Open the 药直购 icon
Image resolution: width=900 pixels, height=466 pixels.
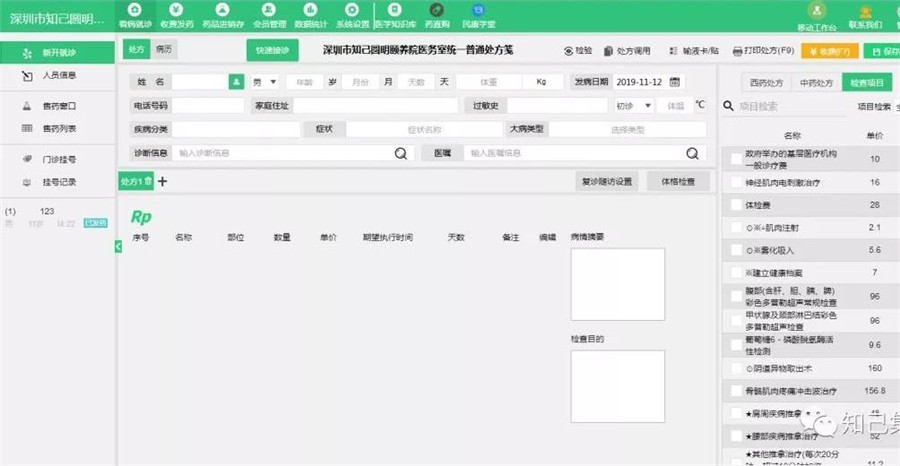tap(437, 10)
